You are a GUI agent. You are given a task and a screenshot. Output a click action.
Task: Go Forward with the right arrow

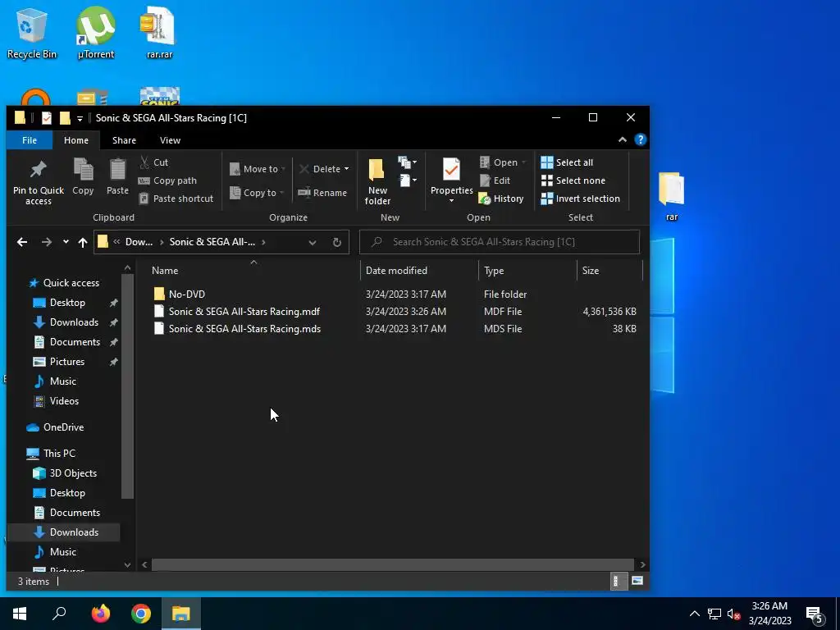click(x=47, y=242)
